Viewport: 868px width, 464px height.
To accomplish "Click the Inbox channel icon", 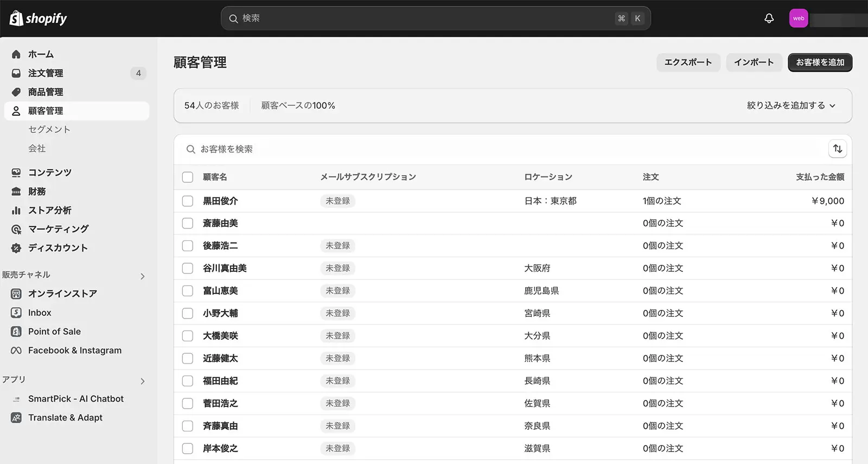I will (x=16, y=313).
